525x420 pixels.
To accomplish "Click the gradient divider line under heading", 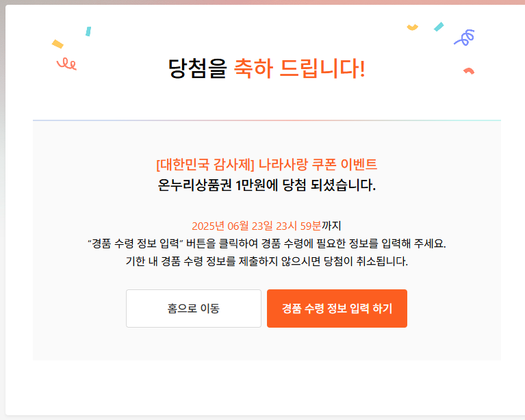I will 266,120.
